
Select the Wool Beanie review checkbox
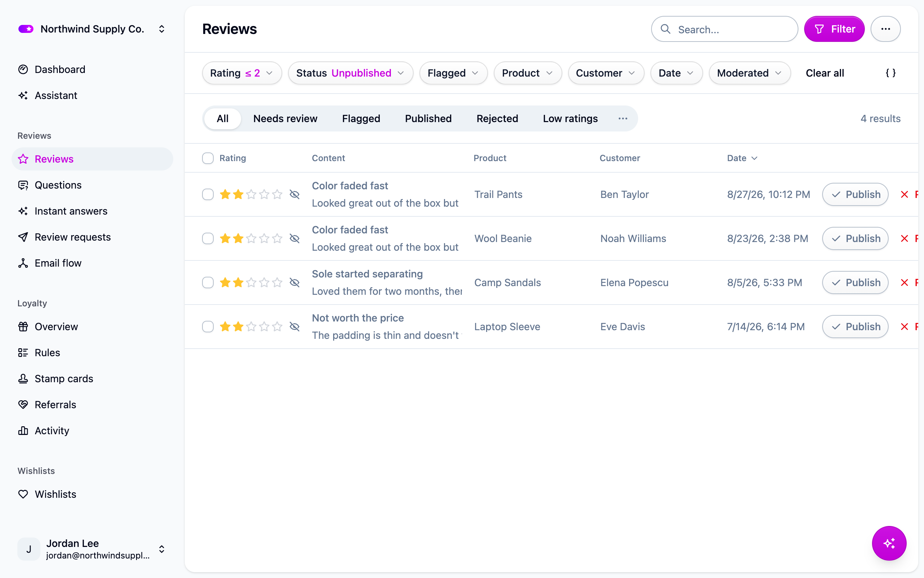pos(208,238)
